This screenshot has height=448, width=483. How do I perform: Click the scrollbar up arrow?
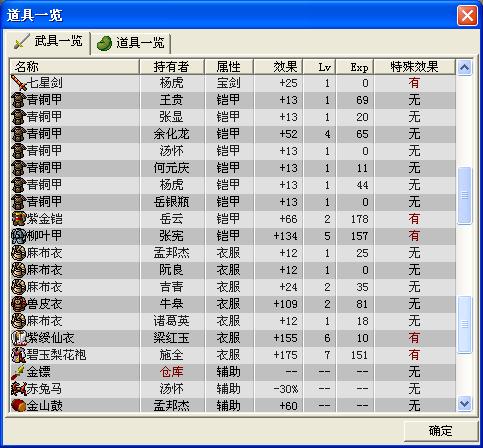tap(464, 68)
